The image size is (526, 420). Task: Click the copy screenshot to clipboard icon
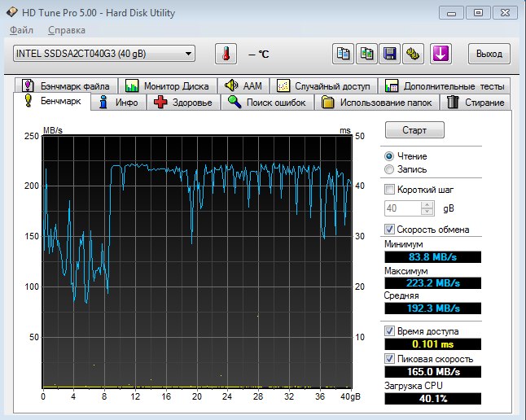[x=367, y=54]
